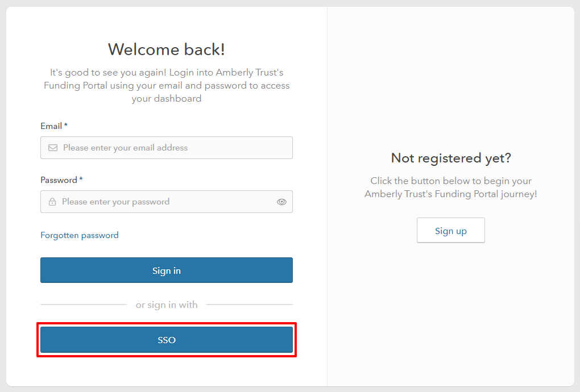Toggle password visibility with the eye icon

[x=281, y=202]
